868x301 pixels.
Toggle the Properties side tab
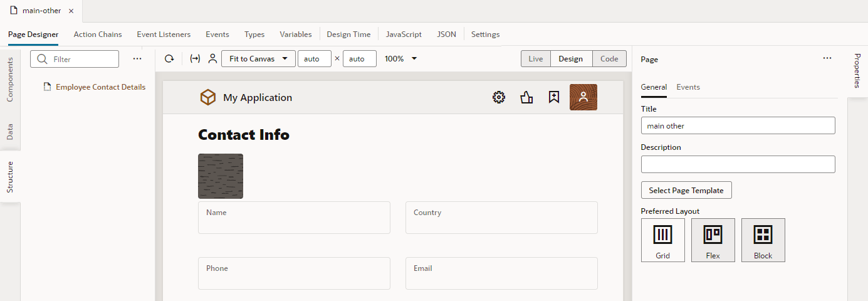(x=857, y=70)
